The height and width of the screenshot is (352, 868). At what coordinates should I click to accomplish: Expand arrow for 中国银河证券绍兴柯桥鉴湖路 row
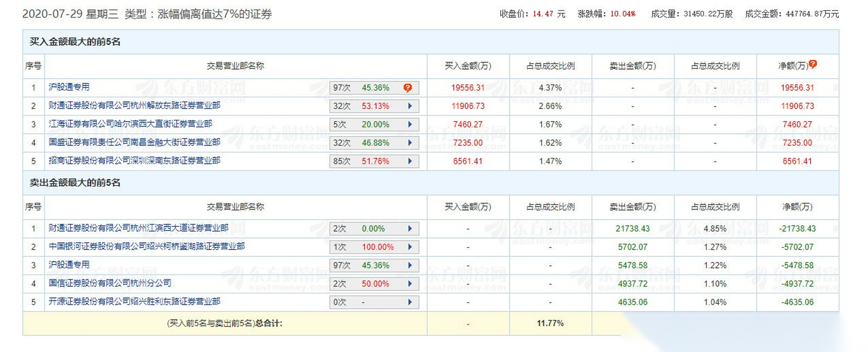[x=410, y=247]
